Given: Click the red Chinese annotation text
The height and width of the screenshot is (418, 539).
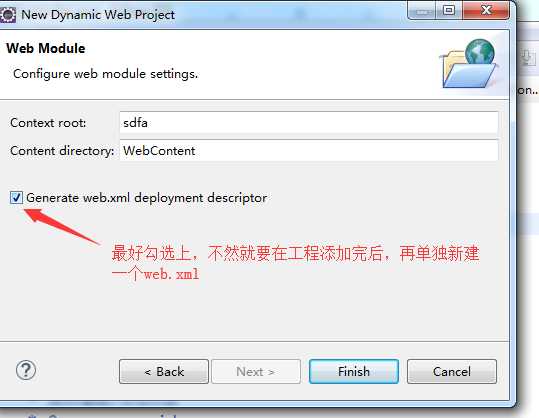Looking at the screenshot, I should (295, 264).
